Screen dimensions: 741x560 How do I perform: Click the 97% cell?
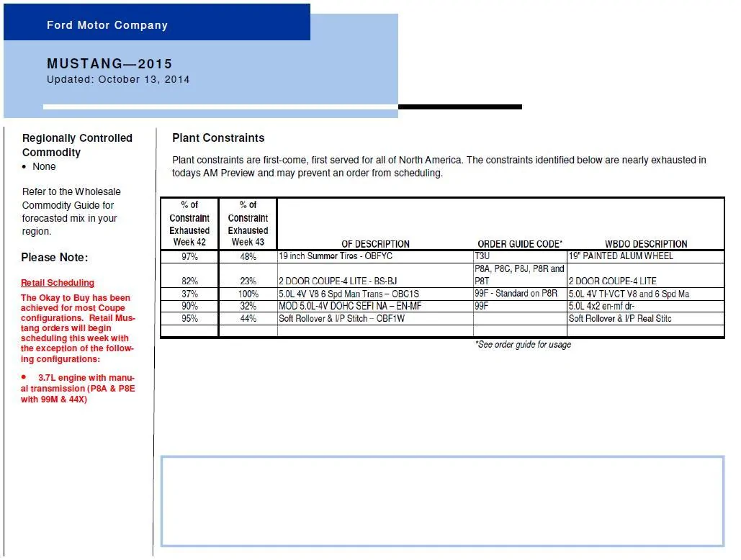189,256
